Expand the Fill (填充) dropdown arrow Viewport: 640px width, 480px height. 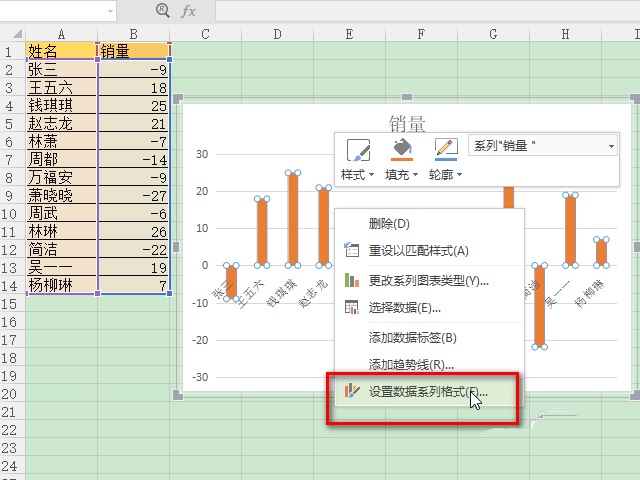(x=417, y=176)
